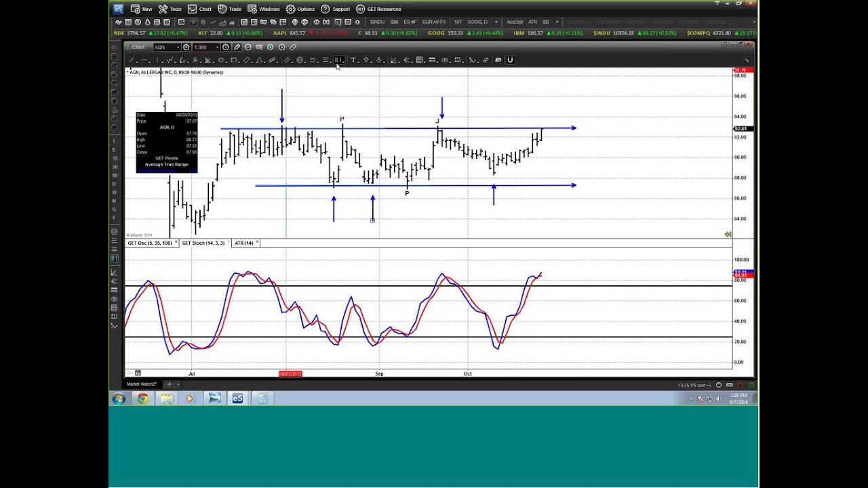Select the Fibonacci circle tool
868x488 pixels.
(x=300, y=60)
